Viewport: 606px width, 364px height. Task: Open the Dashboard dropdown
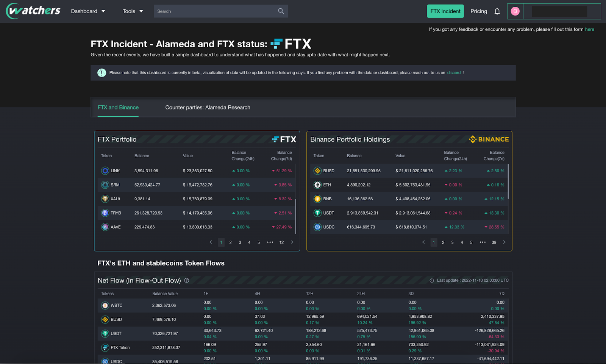(x=88, y=11)
